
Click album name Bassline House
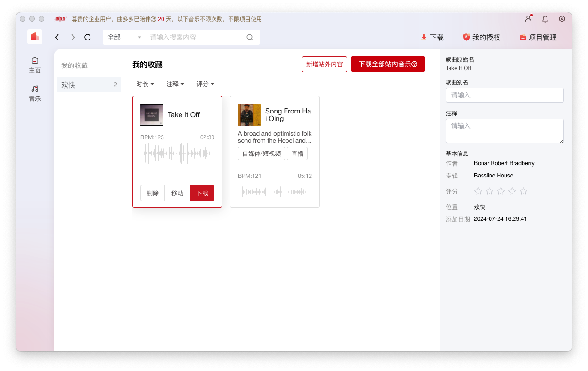(x=494, y=176)
